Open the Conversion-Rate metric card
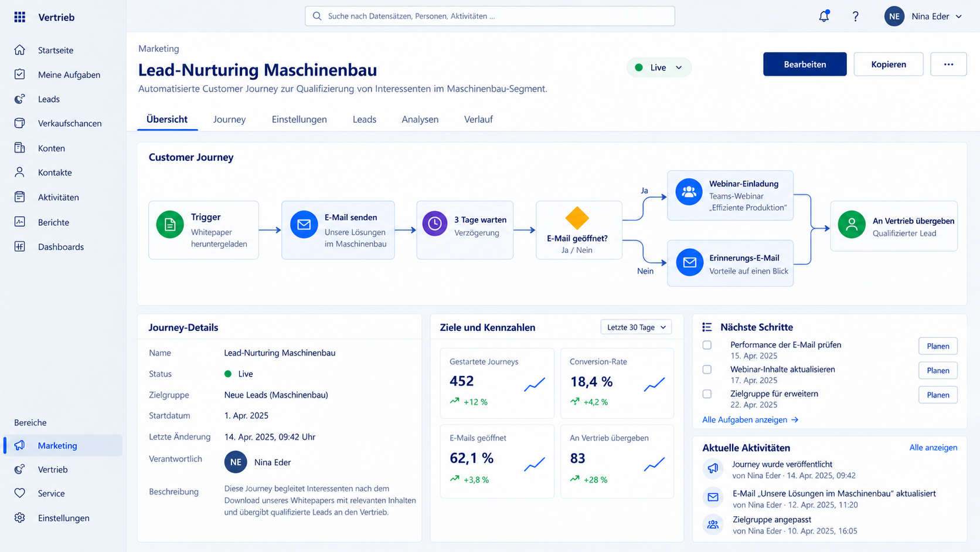This screenshot has height=552, width=980. (617, 383)
